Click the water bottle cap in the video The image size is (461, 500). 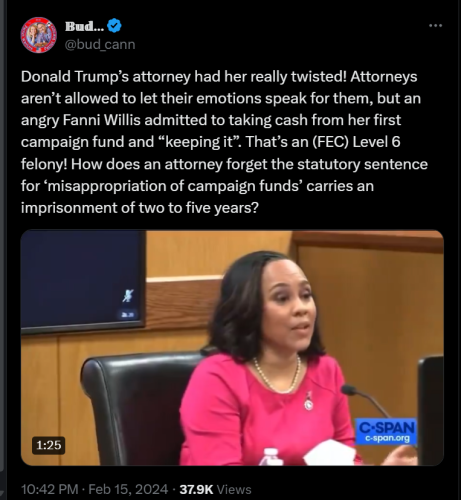coord(271,452)
